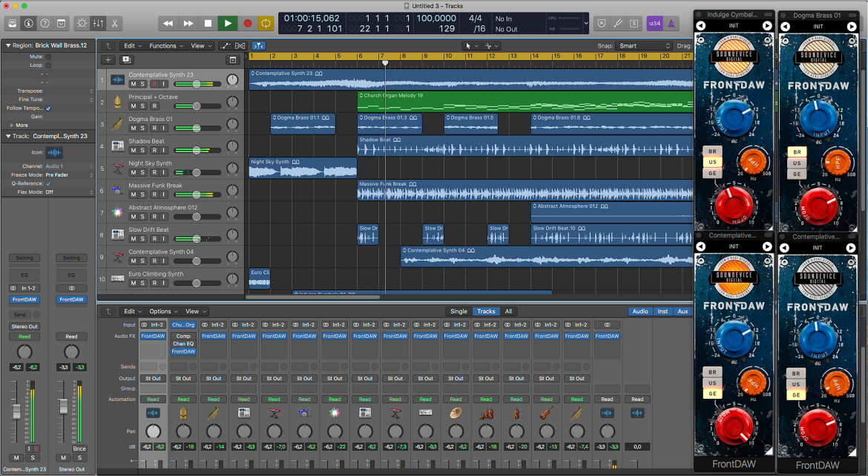Open the Functions dropdown in Tracks toolbar

pyautogui.click(x=165, y=46)
